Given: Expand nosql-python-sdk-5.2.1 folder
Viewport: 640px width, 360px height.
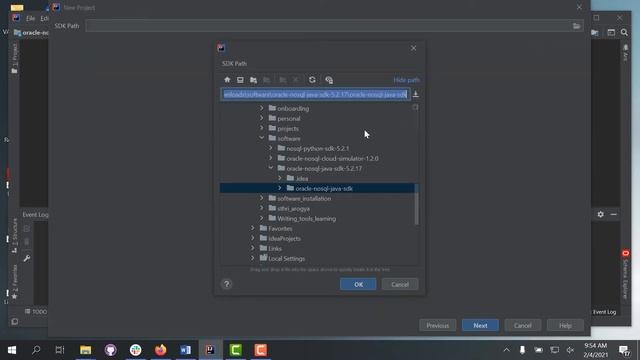Looking at the screenshot, I should click(271, 148).
